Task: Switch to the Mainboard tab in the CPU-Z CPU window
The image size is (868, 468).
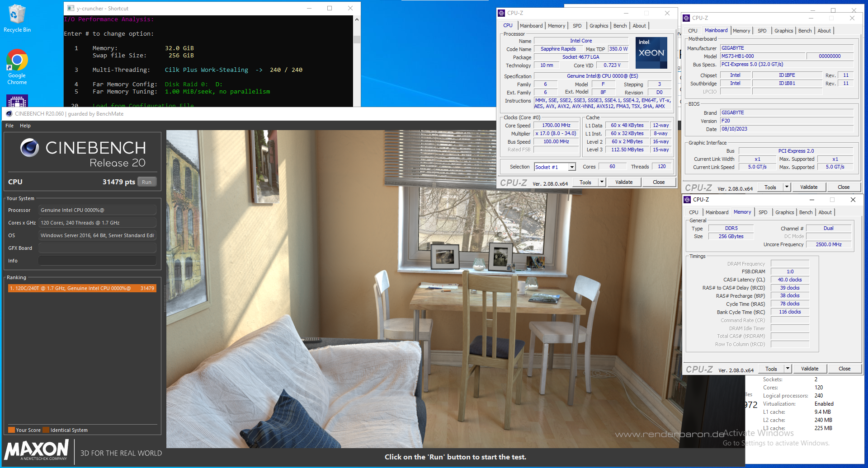Action: (531, 26)
